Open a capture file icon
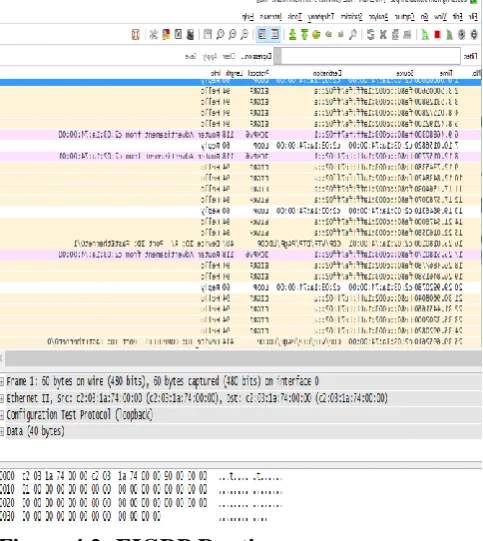 coord(407,35)
